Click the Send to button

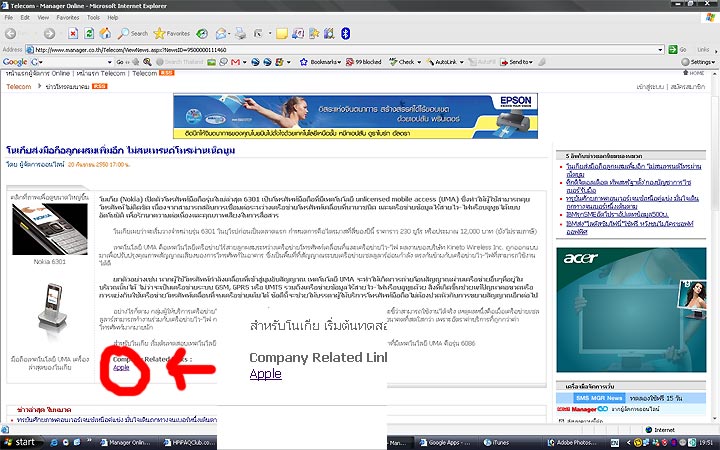point(517,62)
